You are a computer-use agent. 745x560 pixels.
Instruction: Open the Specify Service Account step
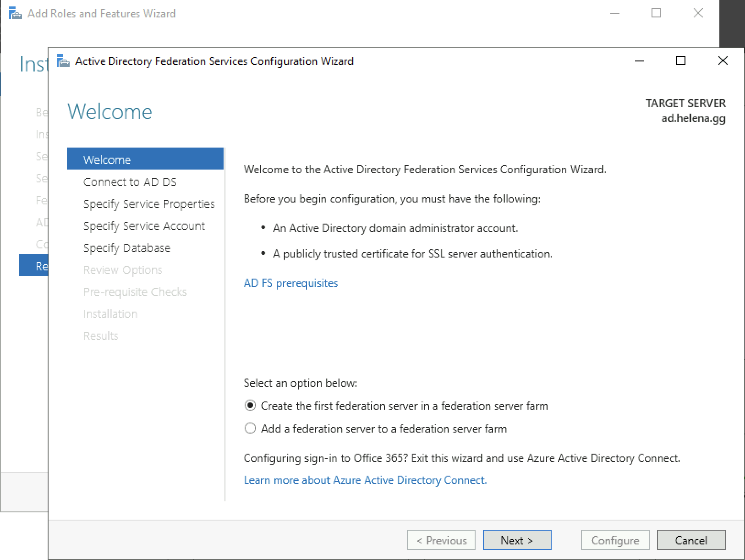tap(144, 226)
